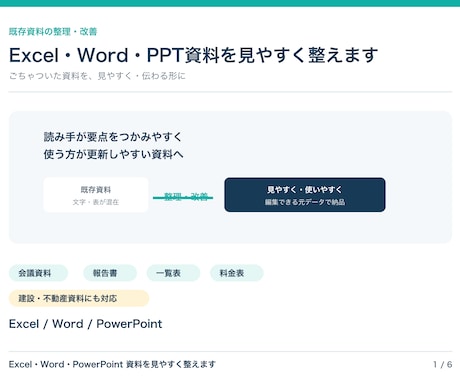
Task: Click the line 使う方が更新しやすい資料へ
Action: click(x=113, y=154)
